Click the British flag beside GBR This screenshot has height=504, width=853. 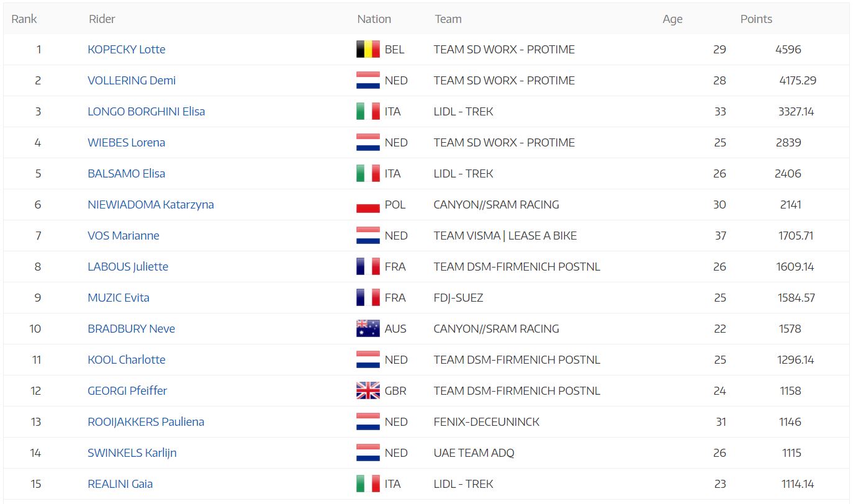pyautogui.click(x=368, y=390)
